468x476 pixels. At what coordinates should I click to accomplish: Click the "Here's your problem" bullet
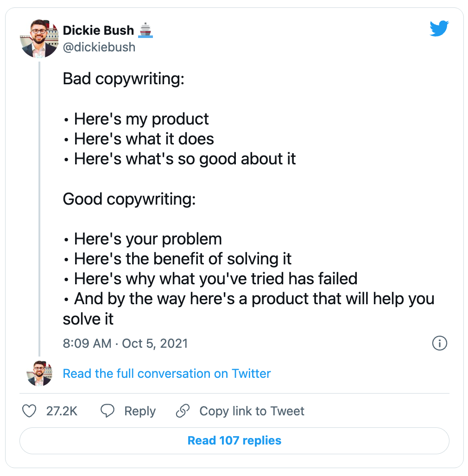pos(147,239)
